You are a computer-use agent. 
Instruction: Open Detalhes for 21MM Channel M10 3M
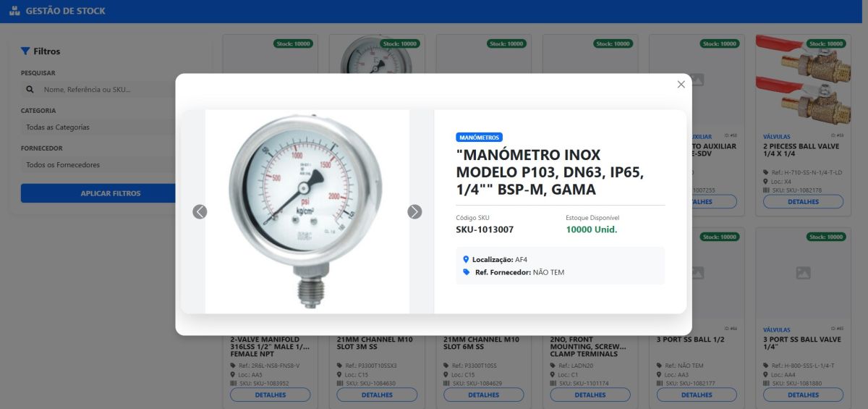click(x=377, y=395)
